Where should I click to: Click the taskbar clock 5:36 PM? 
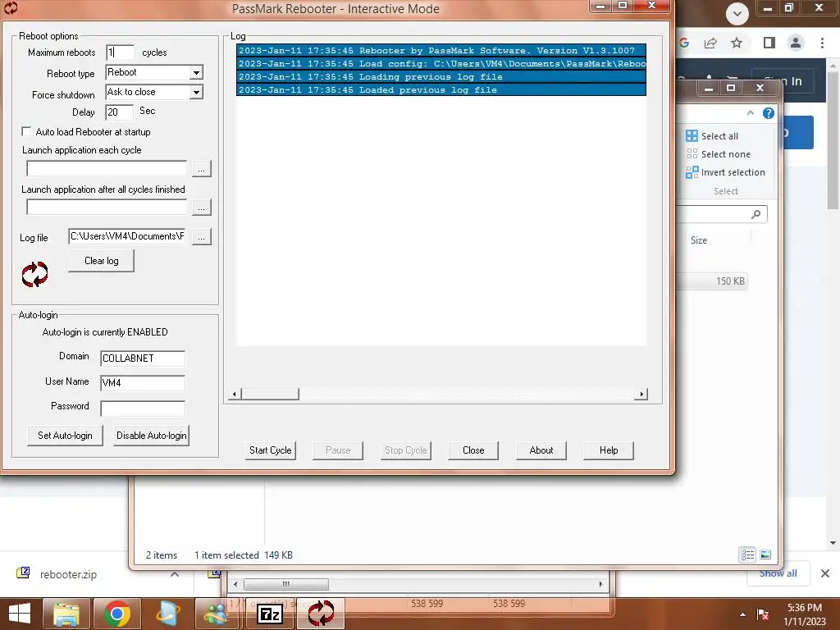pos(804,608)
